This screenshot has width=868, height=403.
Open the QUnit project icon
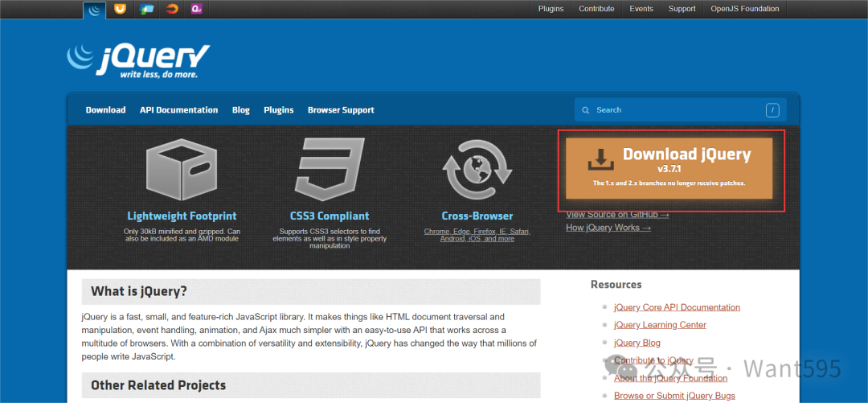[196, 9]
